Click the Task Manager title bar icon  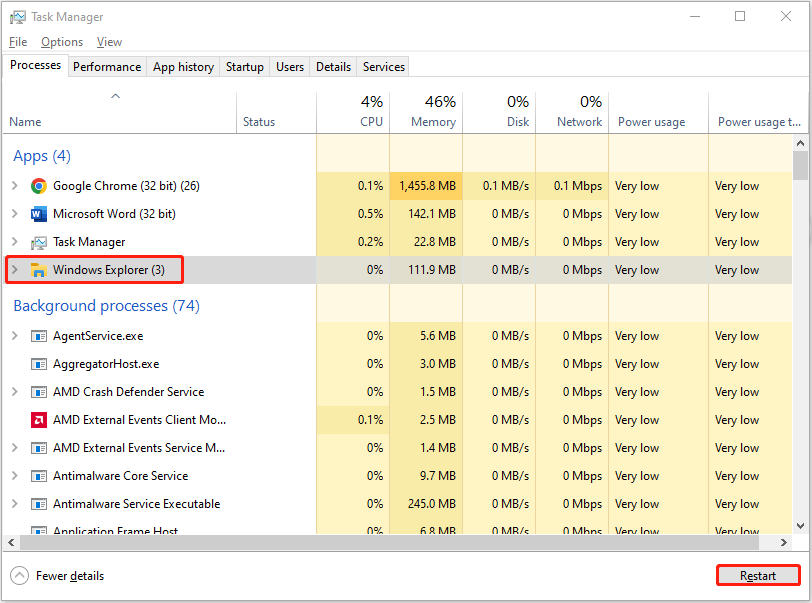click(x=21, y=16)
